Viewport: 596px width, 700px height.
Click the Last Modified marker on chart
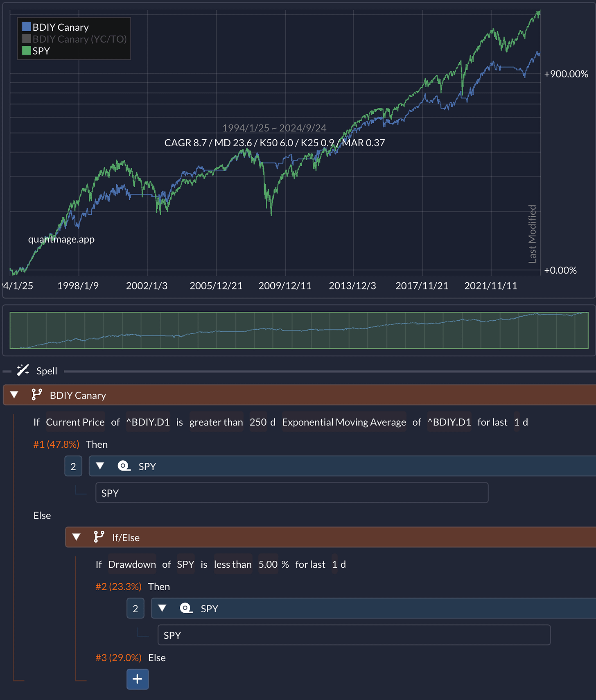[x=532, y=234]
